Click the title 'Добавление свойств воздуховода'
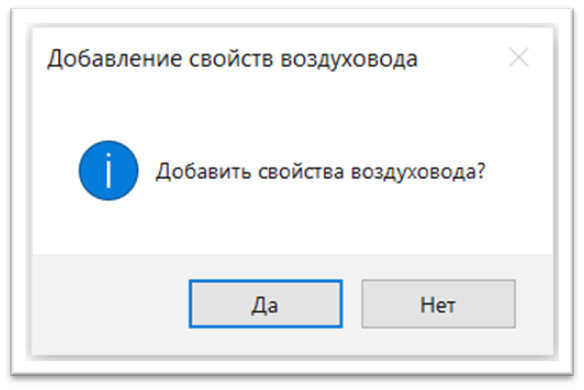584x390 pixels. 232,59
